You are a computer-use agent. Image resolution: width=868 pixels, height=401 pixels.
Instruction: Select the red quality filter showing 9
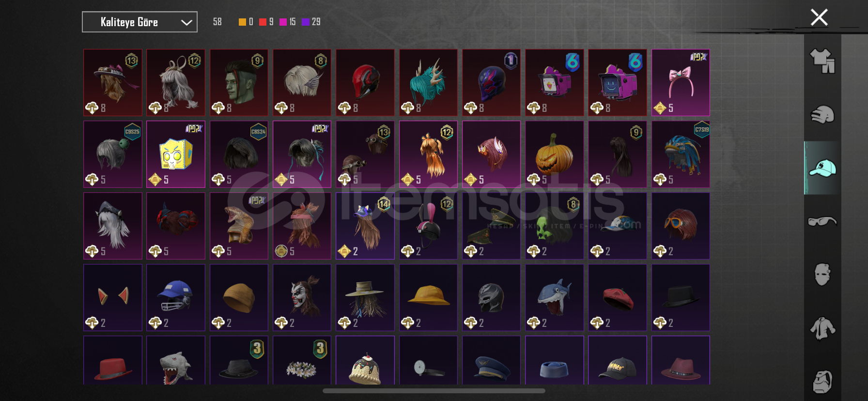pos(266,22)
